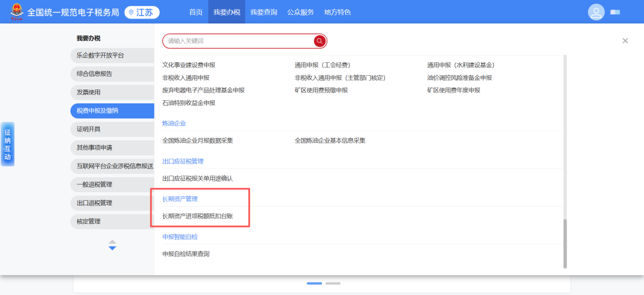
Task: Close the menu panel with X icon
Action: (625, 41)
